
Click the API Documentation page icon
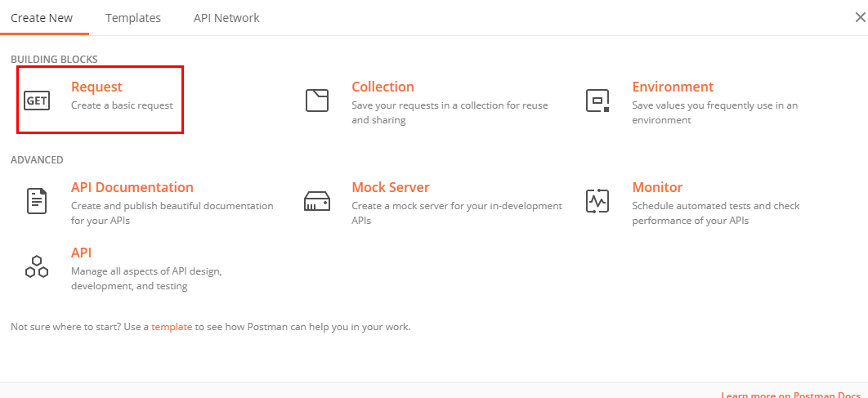tap(37, 200)
